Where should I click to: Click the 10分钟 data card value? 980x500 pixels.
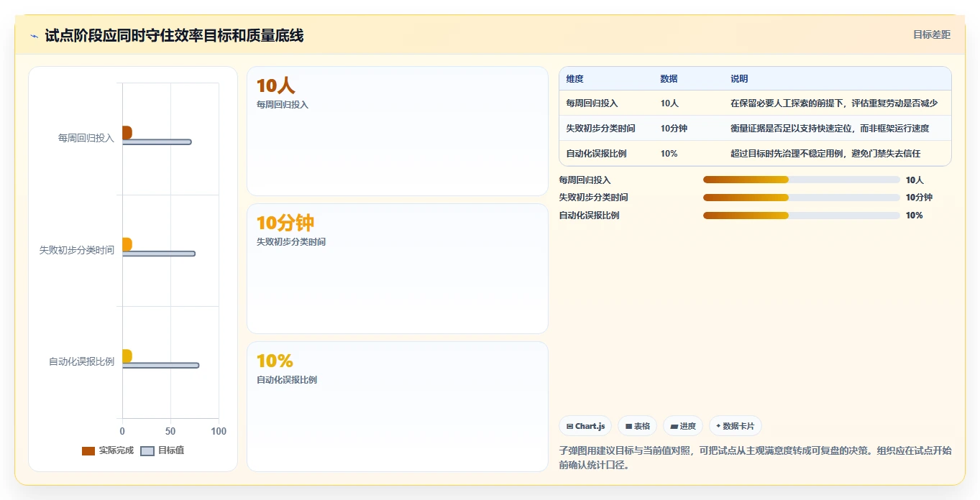coord(285,223)
